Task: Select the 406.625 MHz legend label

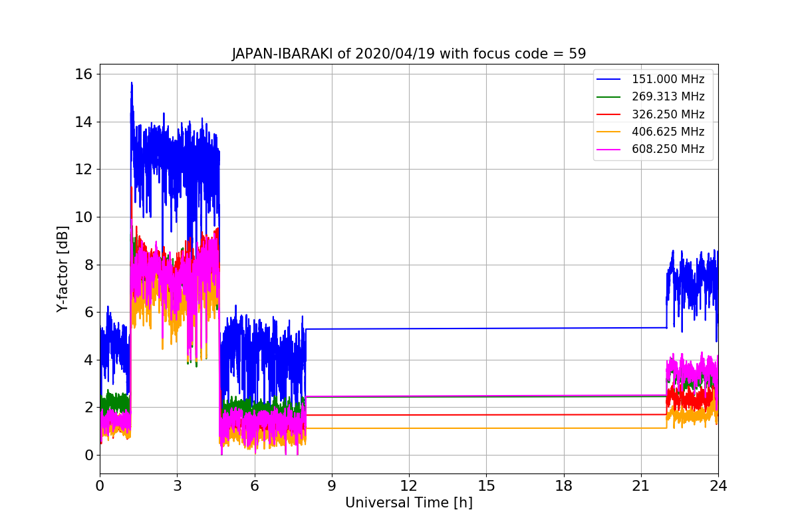Action: pos(668,132)
